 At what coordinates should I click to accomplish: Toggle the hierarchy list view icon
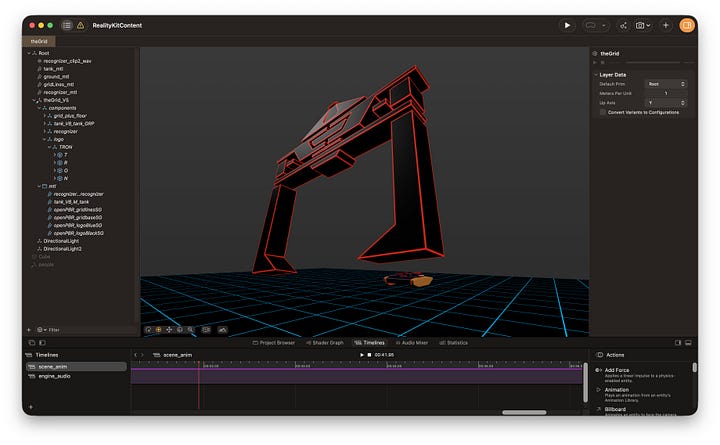point(67,25)
